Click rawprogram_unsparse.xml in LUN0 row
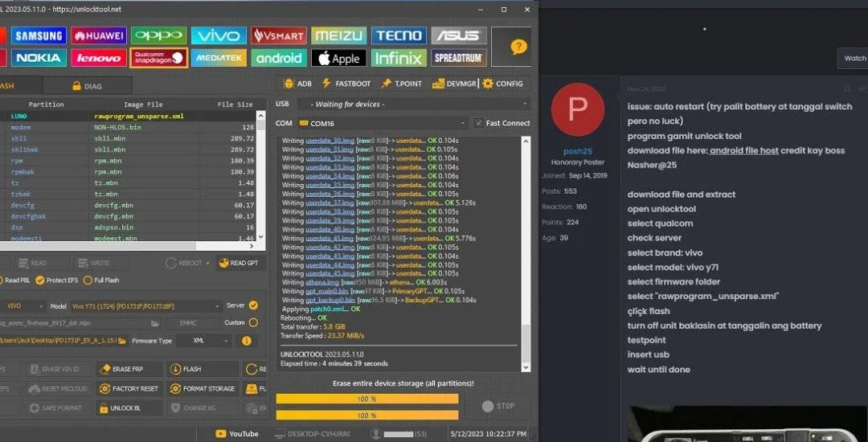This screenshot has height=442, width=868. pos(139,117)
